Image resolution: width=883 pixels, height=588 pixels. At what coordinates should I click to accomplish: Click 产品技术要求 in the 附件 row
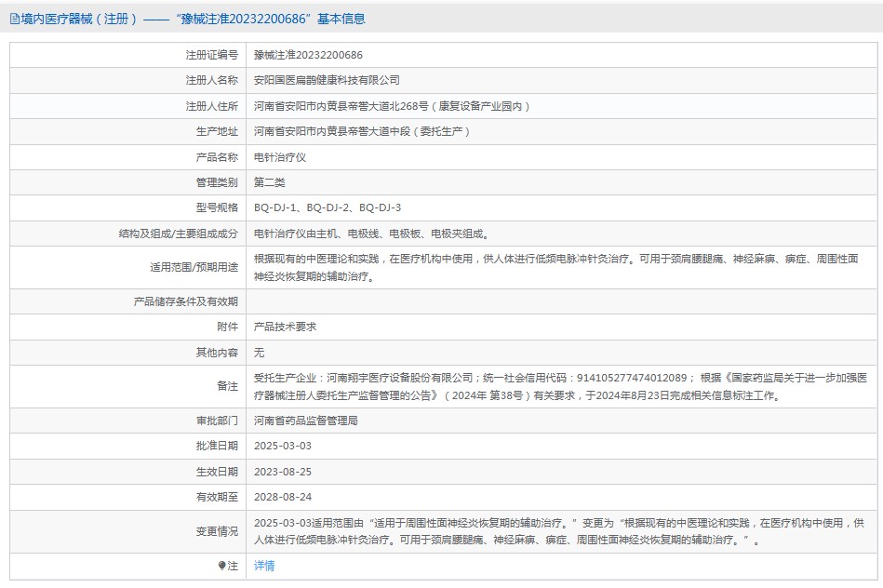click(286, 327)
